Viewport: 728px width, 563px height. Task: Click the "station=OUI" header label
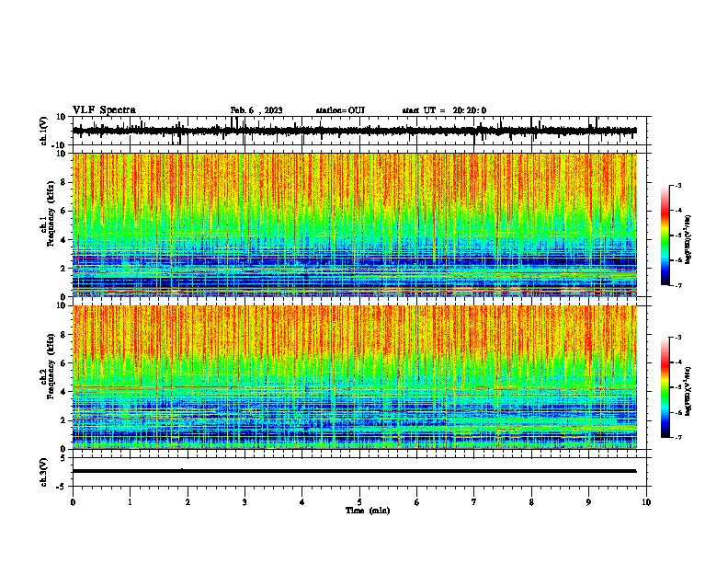340,110
